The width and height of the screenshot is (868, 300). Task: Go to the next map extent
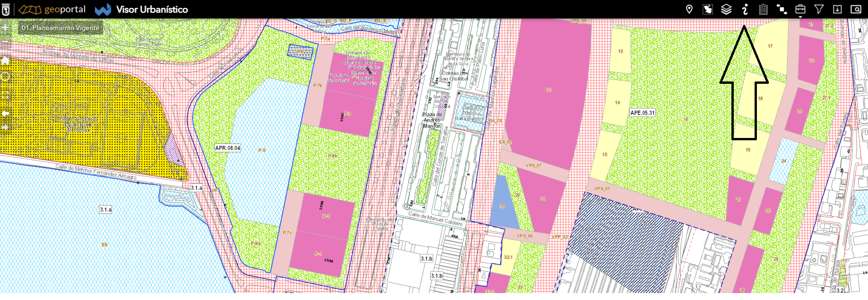pos(5,127)
